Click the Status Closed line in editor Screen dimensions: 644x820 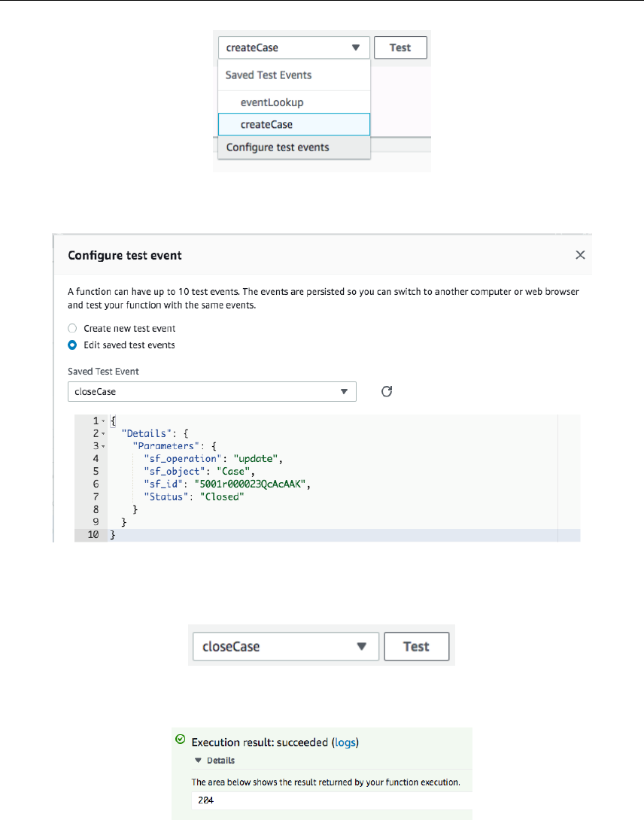point(194,497)
